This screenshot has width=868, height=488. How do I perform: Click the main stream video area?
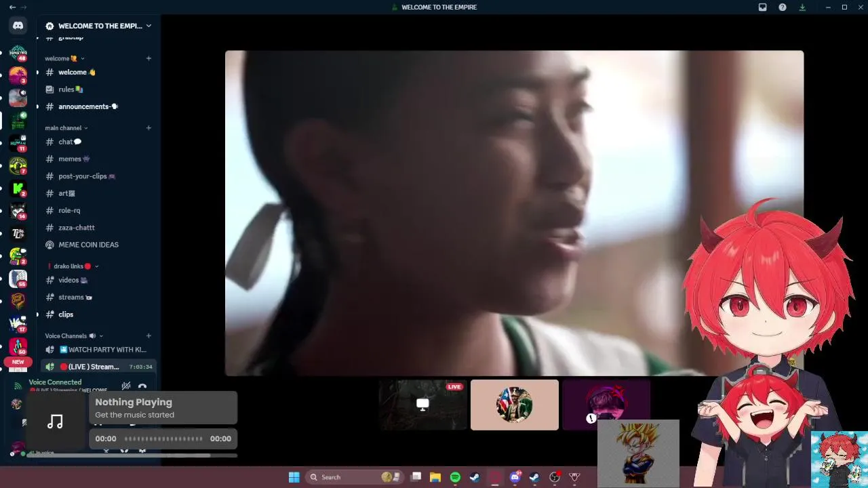[514, 213]
